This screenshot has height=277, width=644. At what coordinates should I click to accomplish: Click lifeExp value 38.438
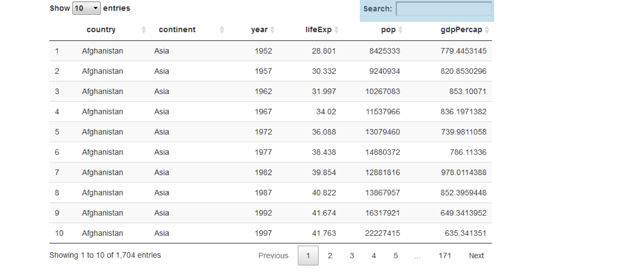(x=324, y=152)
